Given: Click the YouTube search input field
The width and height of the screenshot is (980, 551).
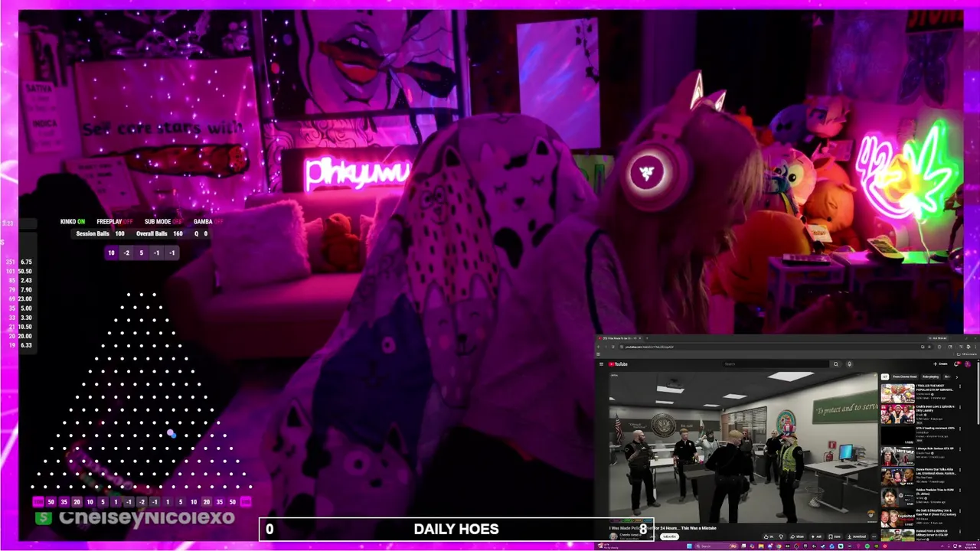Looking at the screenshot, I should [x=776, y=364].
